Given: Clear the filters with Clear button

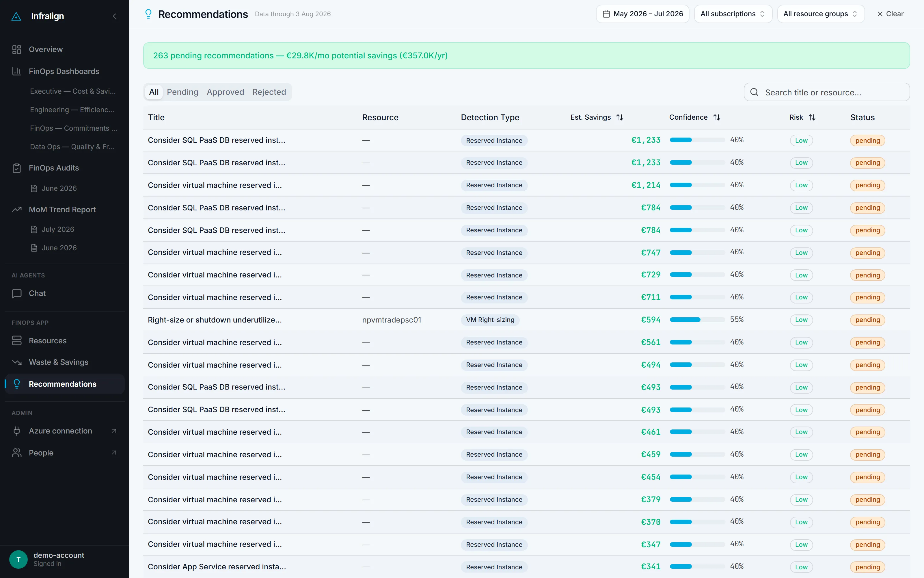Looking at the screenshot, I should click(x=891, y=14).
